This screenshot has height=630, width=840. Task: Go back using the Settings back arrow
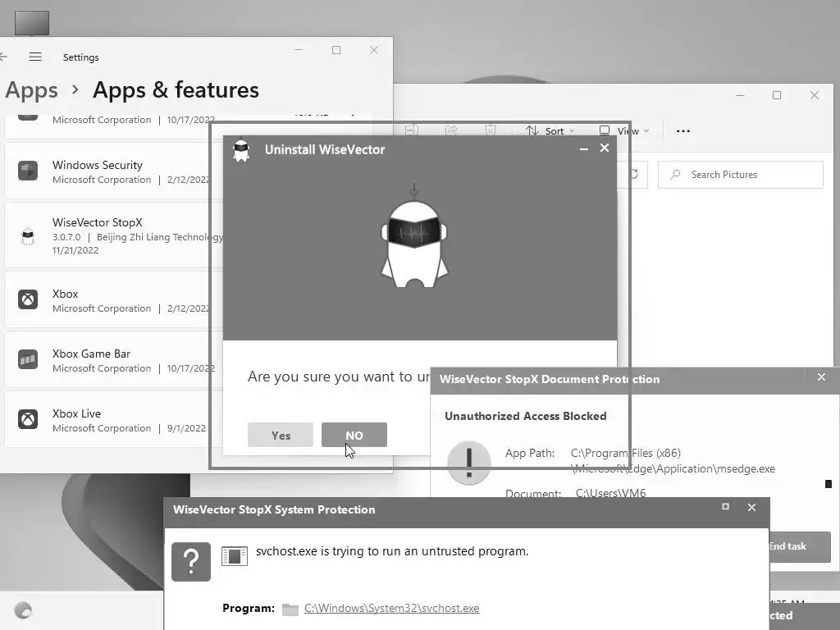(x=3, y=57)
